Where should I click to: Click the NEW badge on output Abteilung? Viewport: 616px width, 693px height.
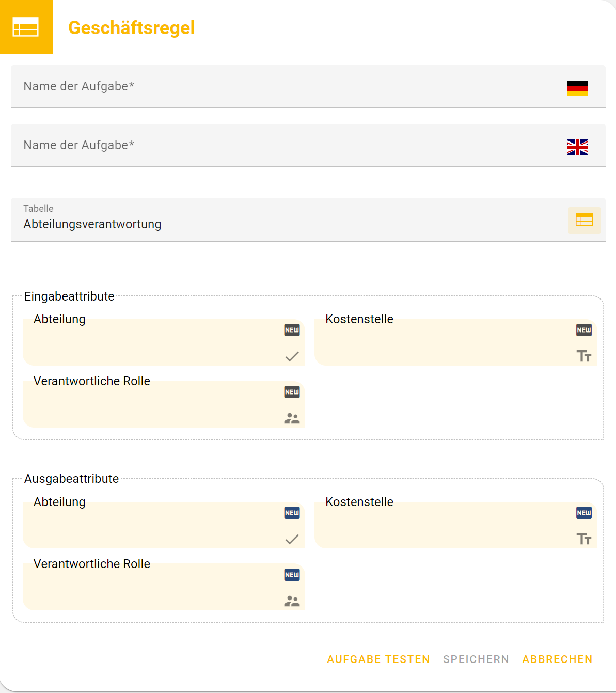click(x=292, y=513)
